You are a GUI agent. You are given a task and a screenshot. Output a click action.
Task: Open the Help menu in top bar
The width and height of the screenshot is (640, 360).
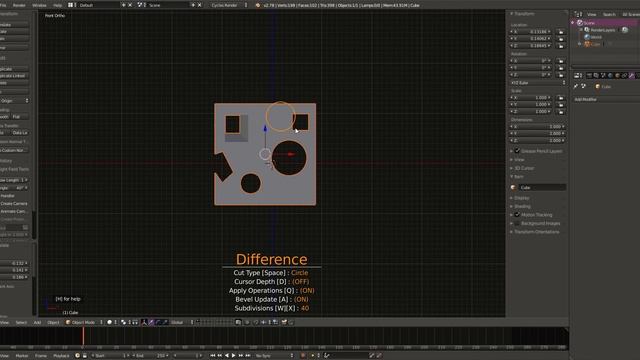[x=58, y=5]
